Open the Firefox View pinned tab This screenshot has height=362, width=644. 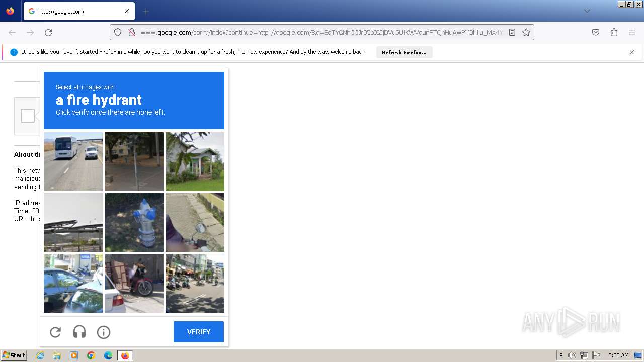click(x=10, y=11)
